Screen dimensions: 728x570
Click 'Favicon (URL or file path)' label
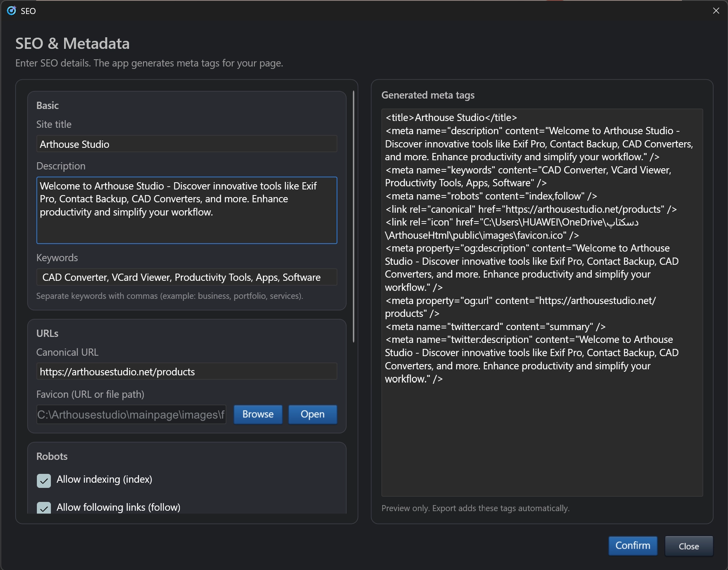tap(90, 394)
